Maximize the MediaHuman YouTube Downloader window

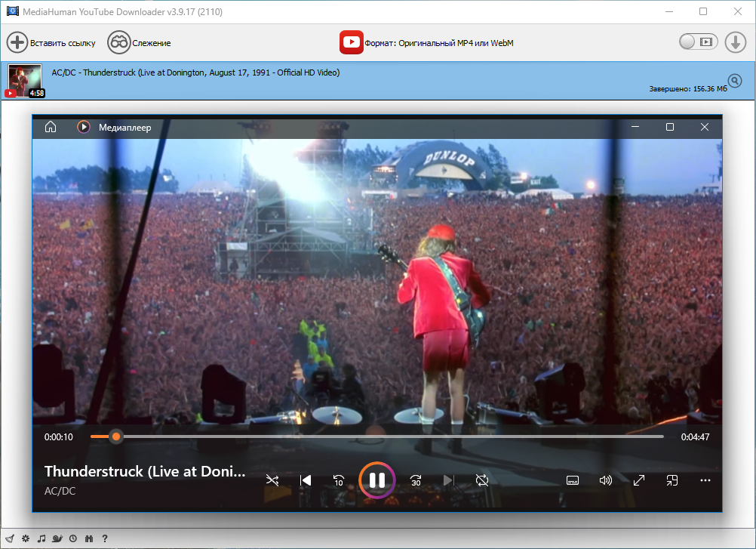point(703,11)
